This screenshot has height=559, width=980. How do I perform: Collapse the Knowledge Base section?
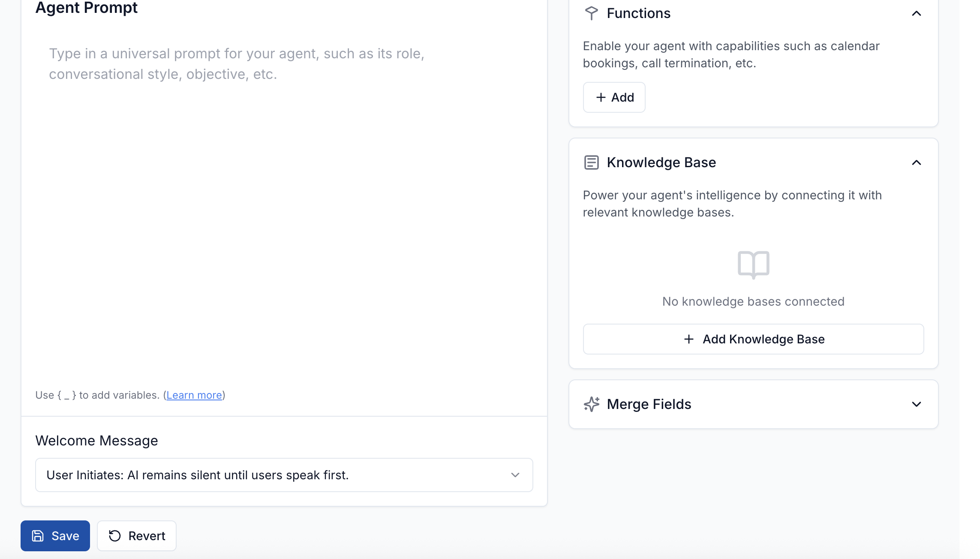(x=916, y=162)
